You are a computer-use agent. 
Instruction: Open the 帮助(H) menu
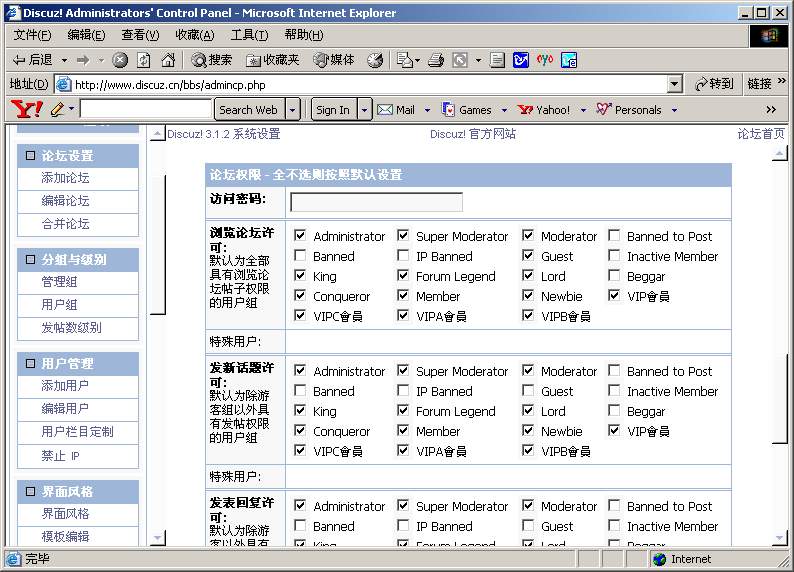pyautogui.click(x=304, y=35)
